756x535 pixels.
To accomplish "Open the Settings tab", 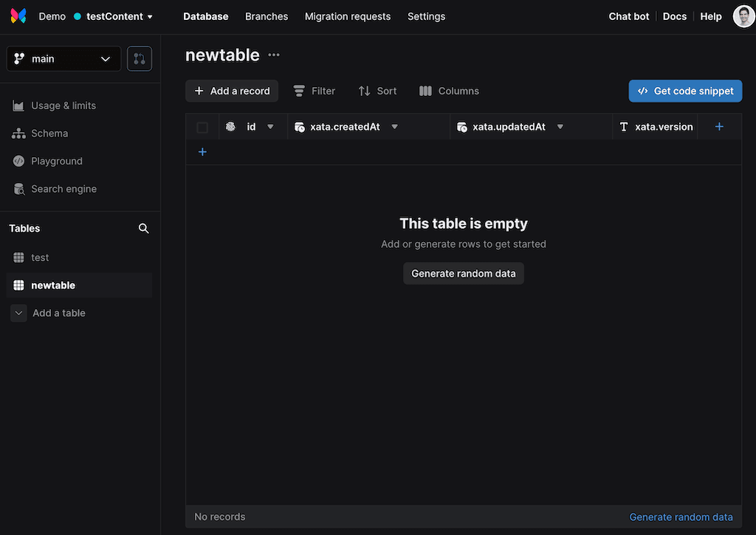I will [426, 16].
